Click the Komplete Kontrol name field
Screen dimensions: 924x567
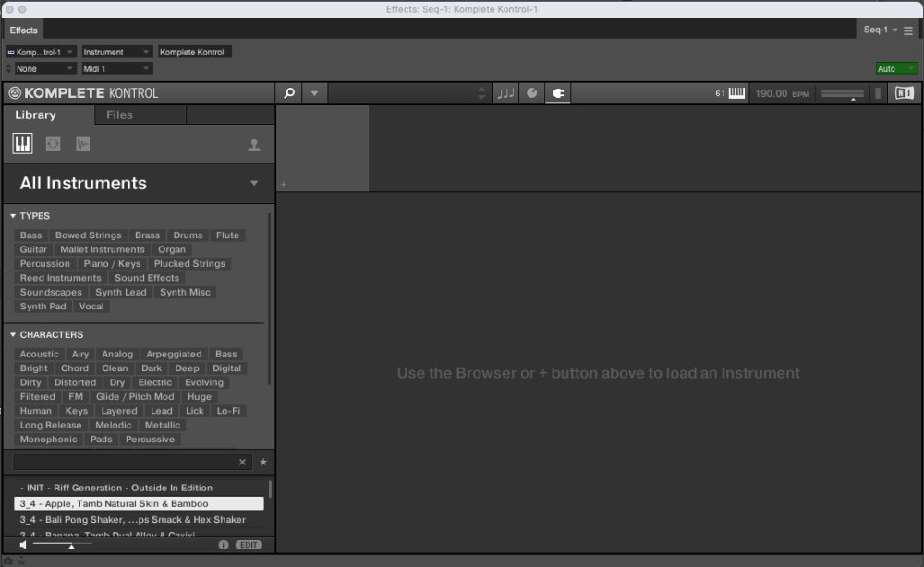click(194, 52)
